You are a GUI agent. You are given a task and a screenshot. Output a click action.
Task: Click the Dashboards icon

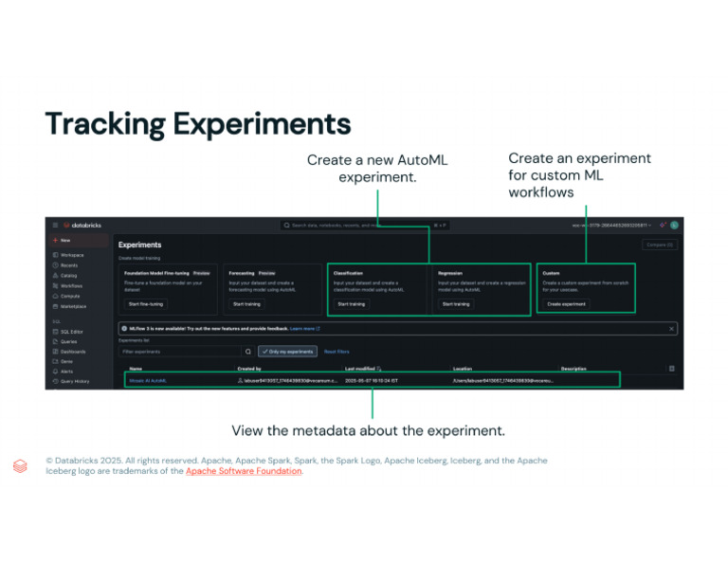pyautogui.click(x=56, y=352)
